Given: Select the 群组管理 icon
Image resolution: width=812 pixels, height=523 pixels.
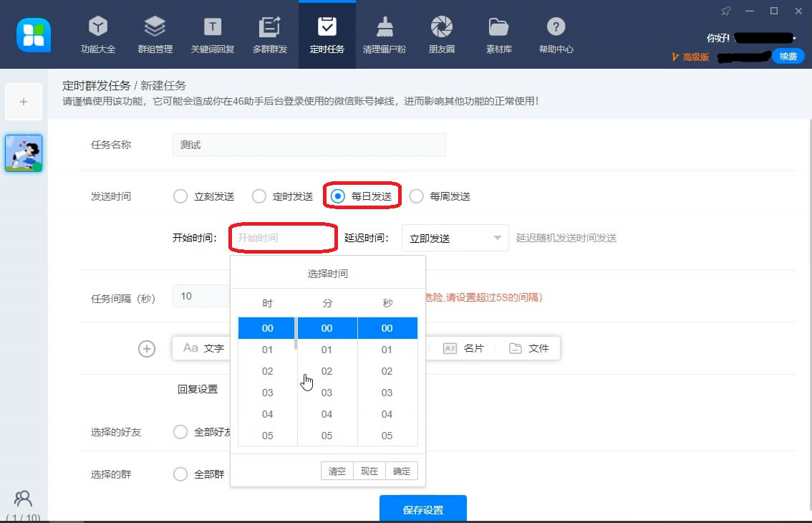Looking at the screenshot, I should click(155, 34).
